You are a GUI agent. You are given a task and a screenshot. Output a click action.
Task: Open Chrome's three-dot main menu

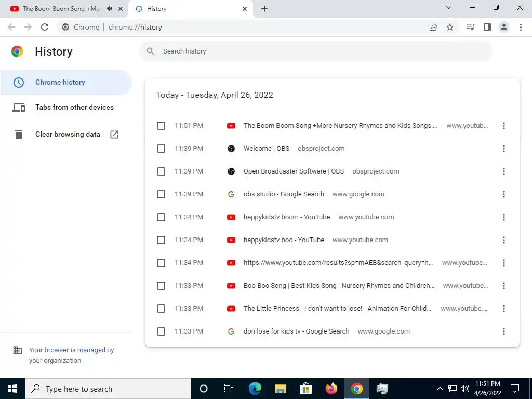(x=521, y=27)
